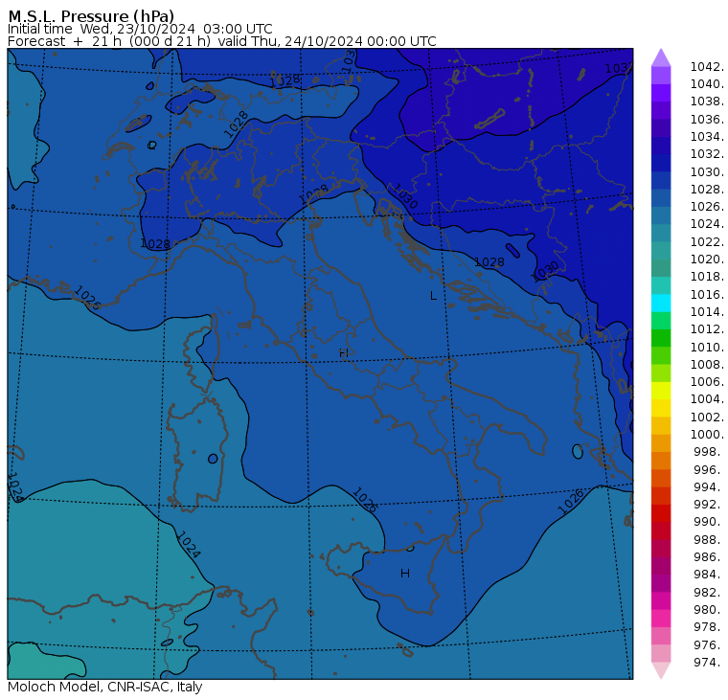Click the 1014. legend value

(707, 311)
